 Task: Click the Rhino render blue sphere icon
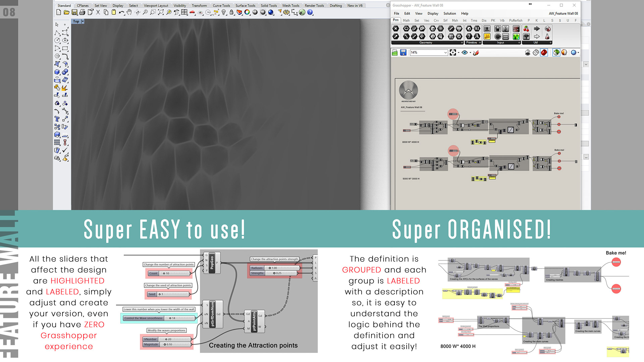pyautogui.click(x=271, y=12)
